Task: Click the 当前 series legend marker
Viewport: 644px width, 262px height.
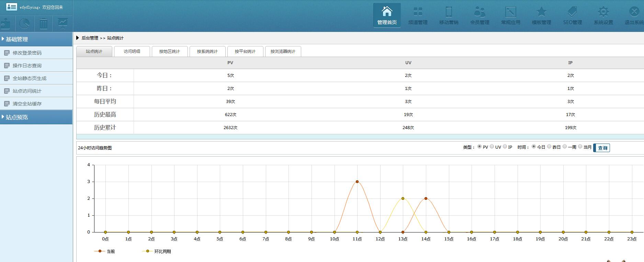Action: pos(100,251)
